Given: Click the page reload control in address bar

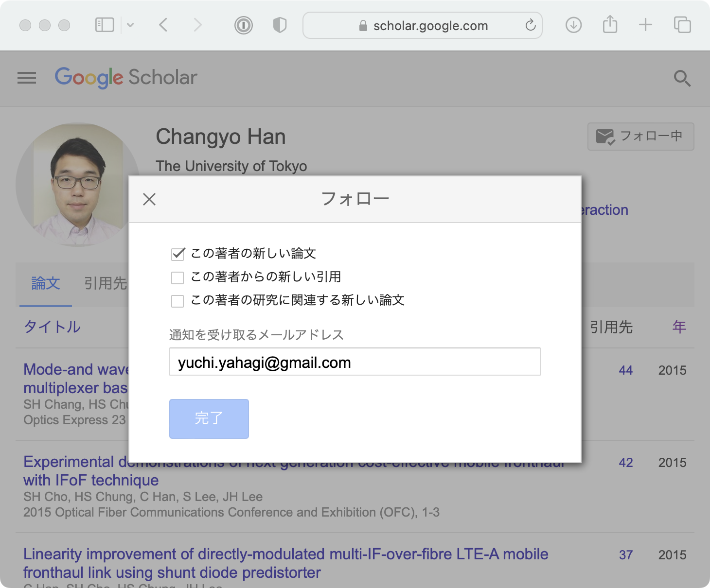Looking at the screenshot, I should tap(530, 26).
